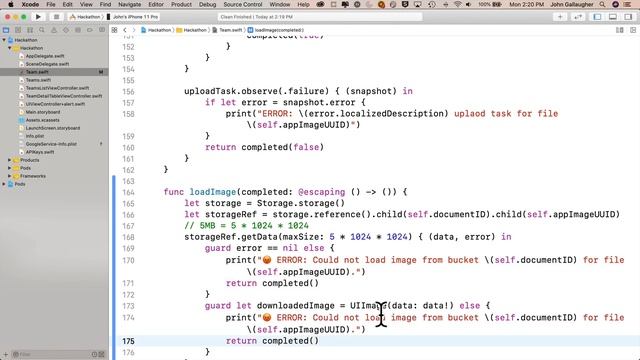Select AppDelegate.swift in navigator
The height and width of the screenshot is (360, 640).
[45, 56]
